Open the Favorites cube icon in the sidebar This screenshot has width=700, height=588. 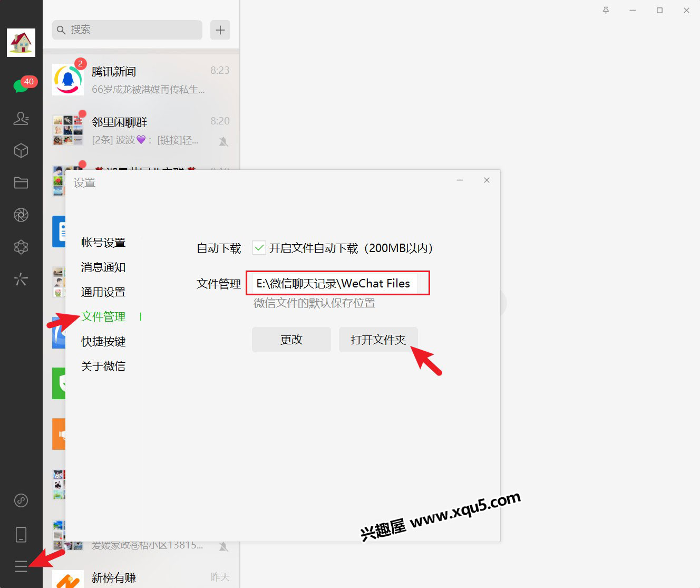tap(21, 151)
